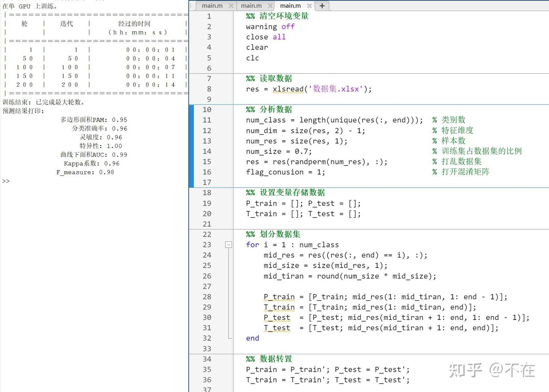This screenshot has height=392, width=549.
Task: Click the '%% 分析数据' section header
Action: tap(269, 109)
